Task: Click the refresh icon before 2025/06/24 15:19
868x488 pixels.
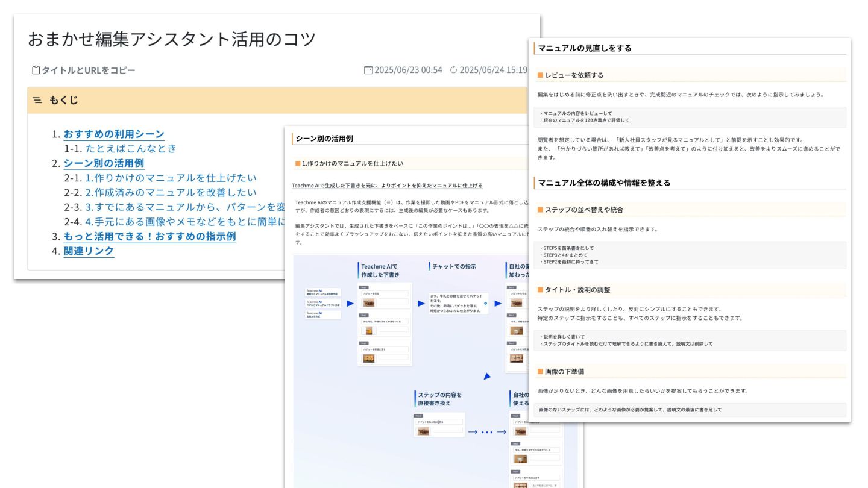Action: point(454,70)
